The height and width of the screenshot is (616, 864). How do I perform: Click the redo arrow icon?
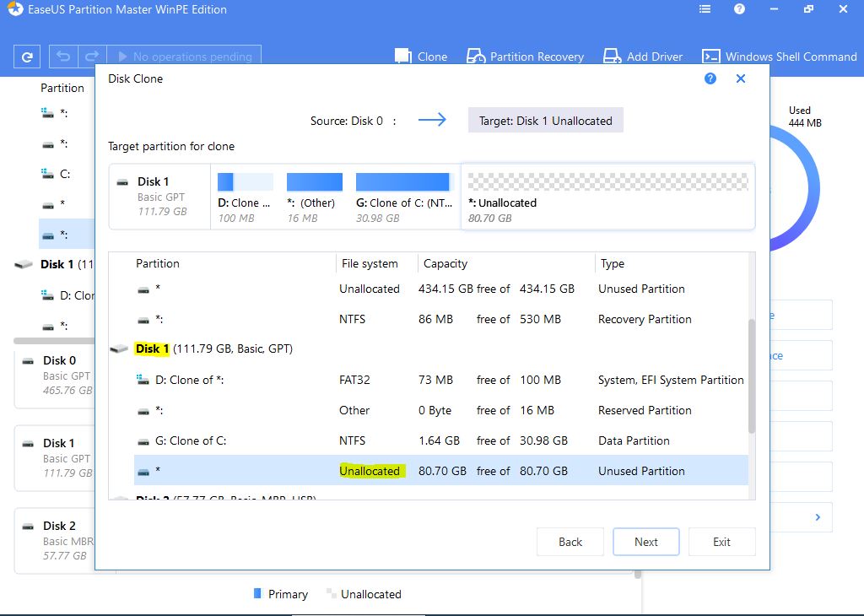(x=93, y=57)
